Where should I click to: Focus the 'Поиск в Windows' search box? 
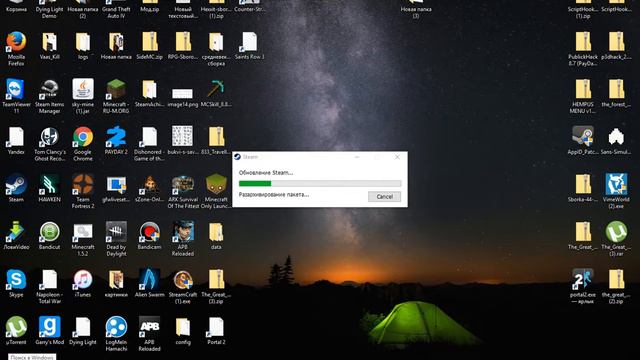coord(32,357)
